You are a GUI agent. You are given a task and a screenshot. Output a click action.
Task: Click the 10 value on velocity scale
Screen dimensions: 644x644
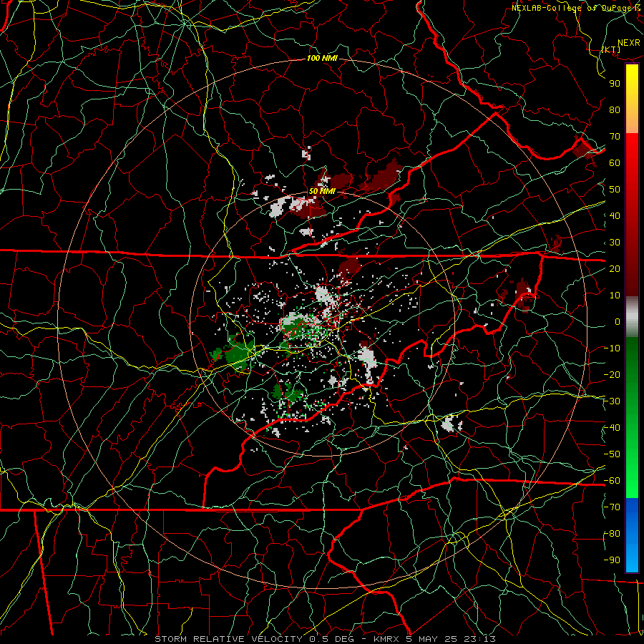[x=615, y=296]
